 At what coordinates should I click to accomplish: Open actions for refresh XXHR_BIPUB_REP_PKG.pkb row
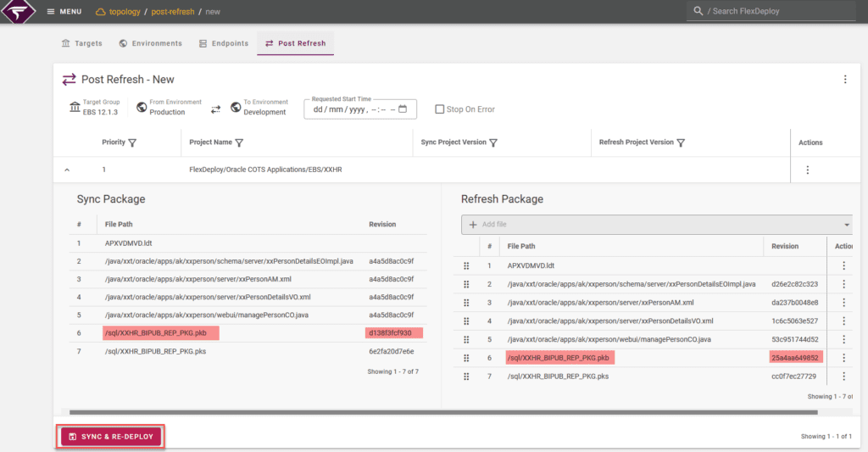point(843,358)
